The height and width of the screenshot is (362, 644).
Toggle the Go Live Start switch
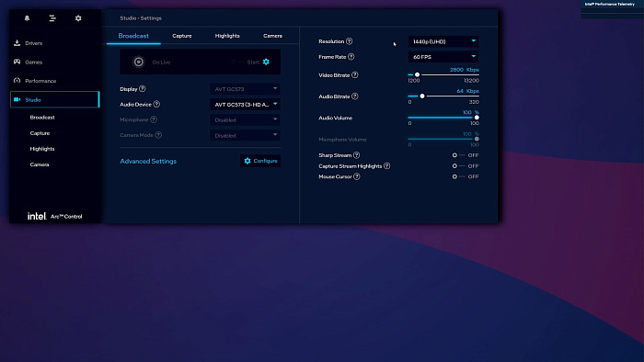click(x=237, y=62)
